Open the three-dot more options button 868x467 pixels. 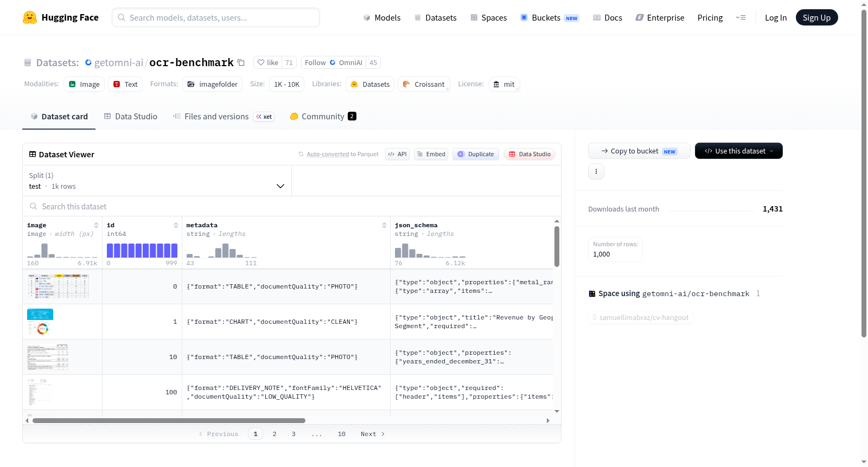(x=596, y=171)
